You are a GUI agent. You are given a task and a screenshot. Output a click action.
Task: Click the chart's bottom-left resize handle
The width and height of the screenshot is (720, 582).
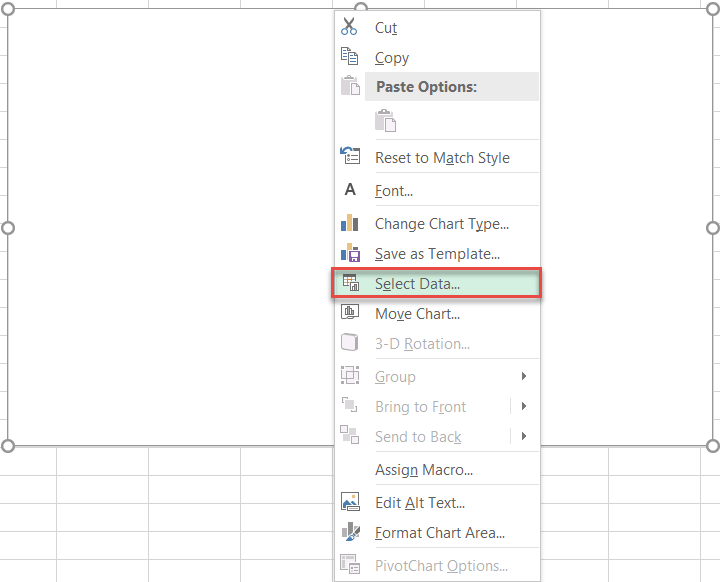coord(8,446)
